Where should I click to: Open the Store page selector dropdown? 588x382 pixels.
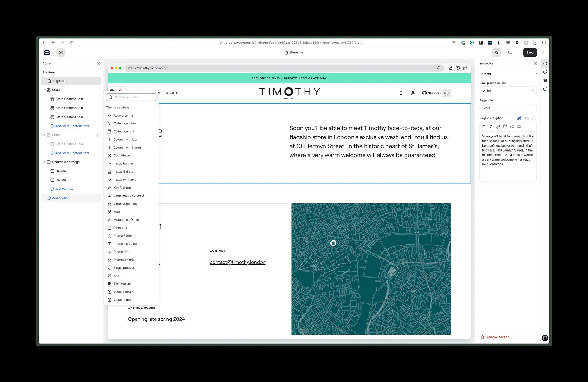tap(294, 53)
